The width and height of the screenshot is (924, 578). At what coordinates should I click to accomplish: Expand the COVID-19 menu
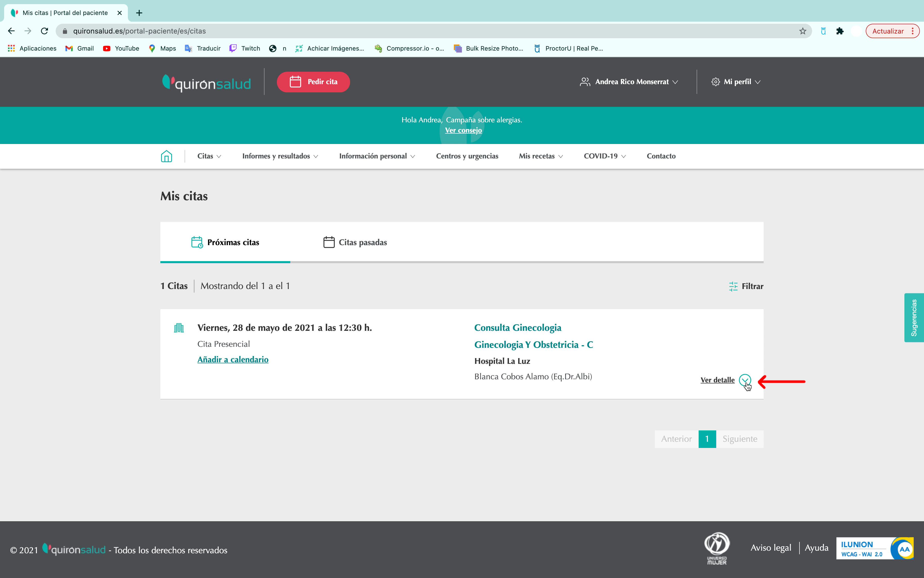(x=605, y=156)
